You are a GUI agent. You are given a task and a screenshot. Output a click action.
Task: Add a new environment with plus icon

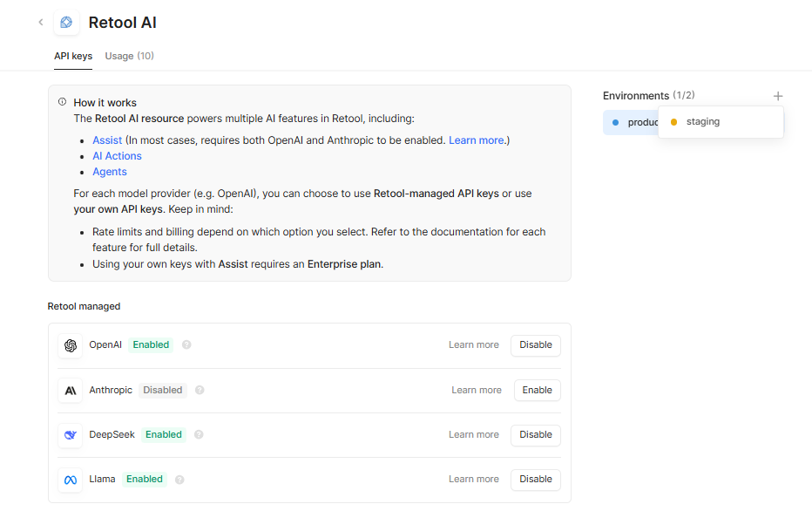pos(778,96)
